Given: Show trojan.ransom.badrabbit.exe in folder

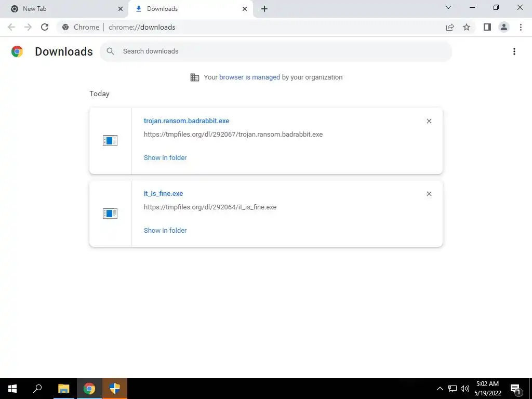Looking at the screenshot, I should pyautogui.click(x=165, y=157).
